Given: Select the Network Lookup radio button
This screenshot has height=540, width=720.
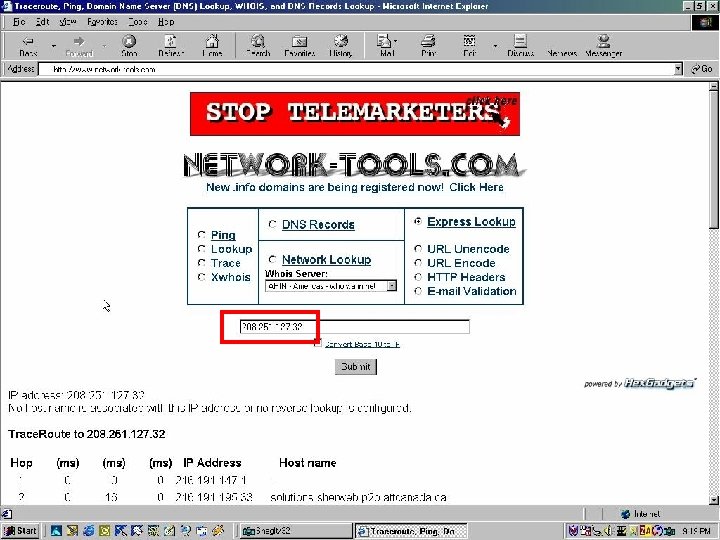Looking at the screenshot, I should [272, 259].
